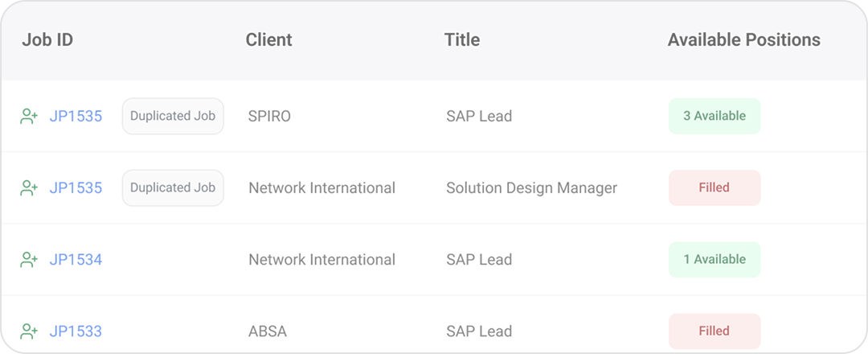Sort by Available Positions column header
Viewport: 868px width, 354px height.
(743, 40)
